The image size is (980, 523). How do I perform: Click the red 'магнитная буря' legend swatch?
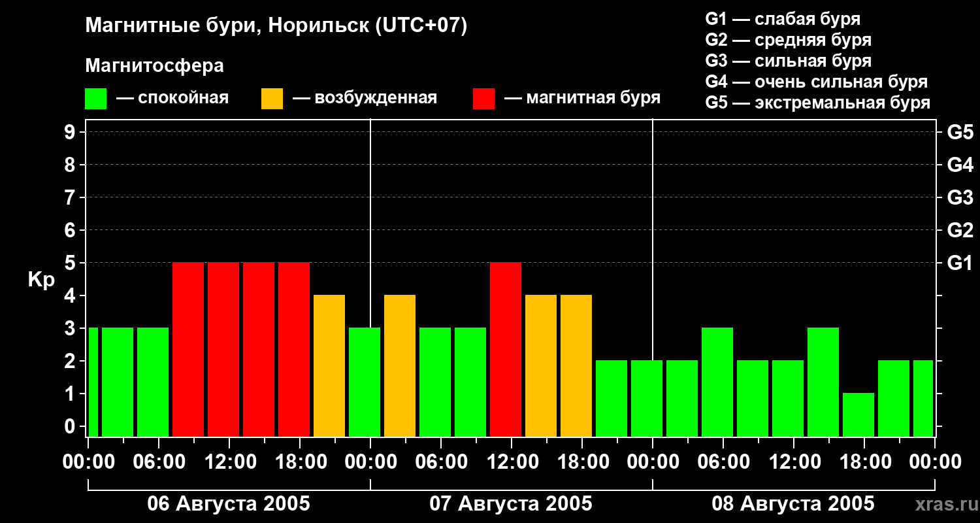click(x=483, y=99)
